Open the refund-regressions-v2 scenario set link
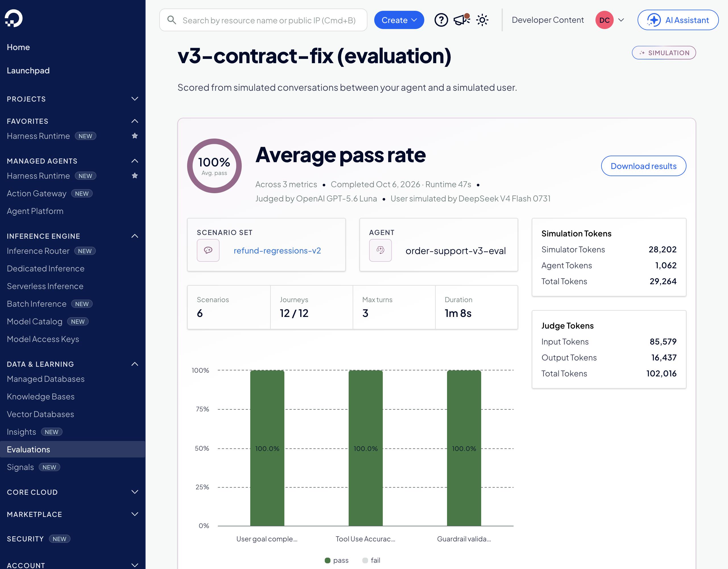This screenshot has width=728, height=569. (277, 250)
